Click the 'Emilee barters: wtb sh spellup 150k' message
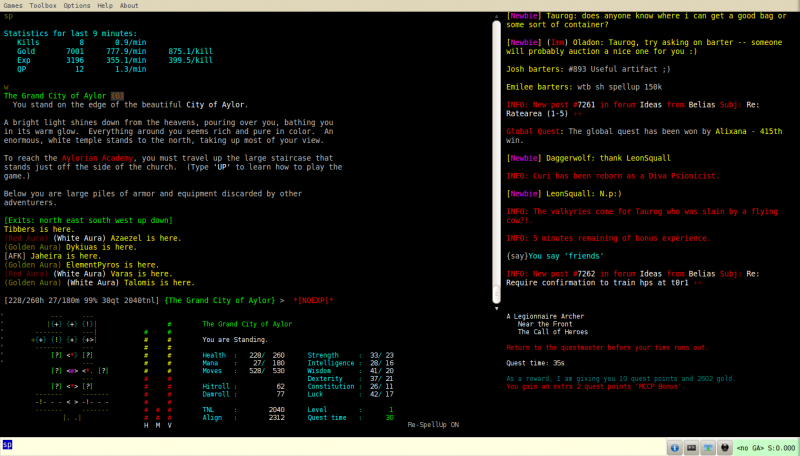The height and width of the screenshot is (456, 800). [x=584, y=87]
